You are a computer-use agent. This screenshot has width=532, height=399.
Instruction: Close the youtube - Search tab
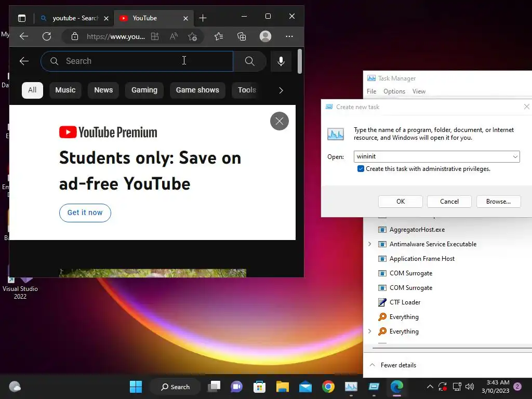pyautogui.click(x=106, y=18)
